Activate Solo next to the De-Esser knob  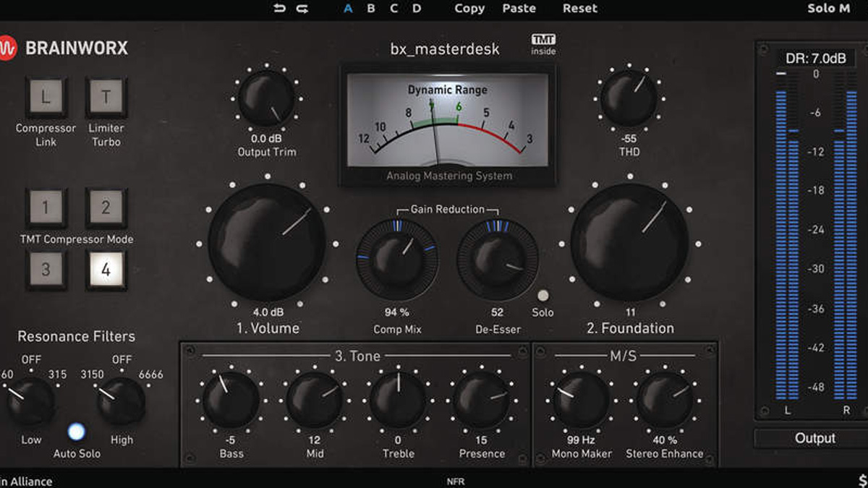(x=543, y=296)
